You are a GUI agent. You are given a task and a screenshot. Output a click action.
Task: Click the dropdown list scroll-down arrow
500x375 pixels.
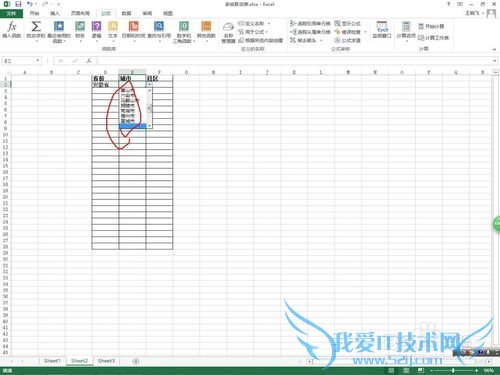(149, 126)
